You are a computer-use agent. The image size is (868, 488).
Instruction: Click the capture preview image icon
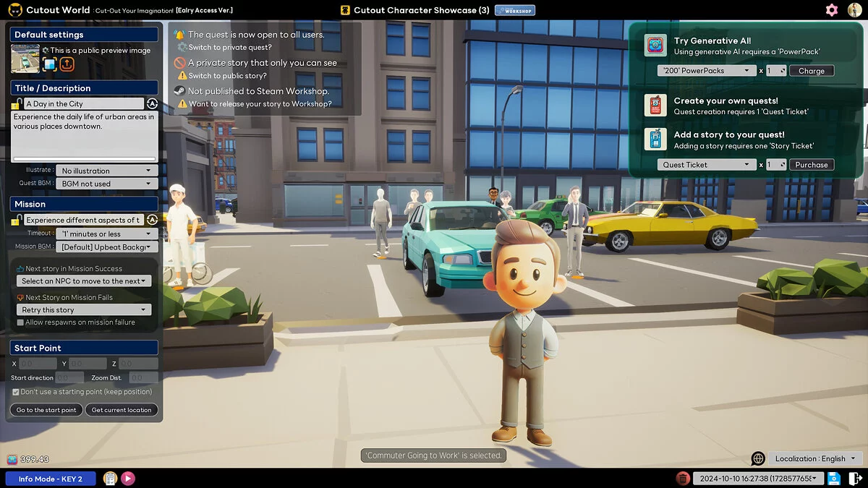click(x=49, y=64)
